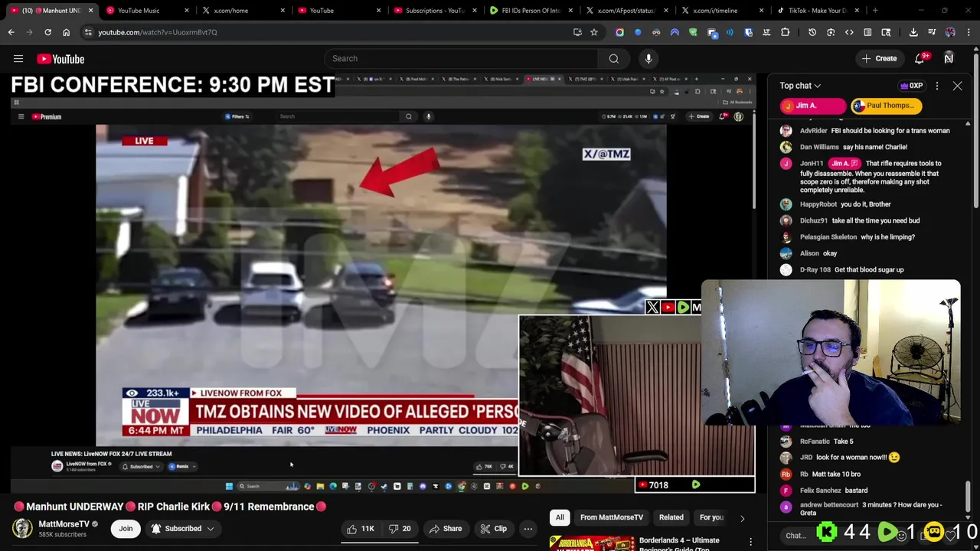Open the code brackets toolbar icon
Screen dimensions: 980x551
(x=849, y=32)
